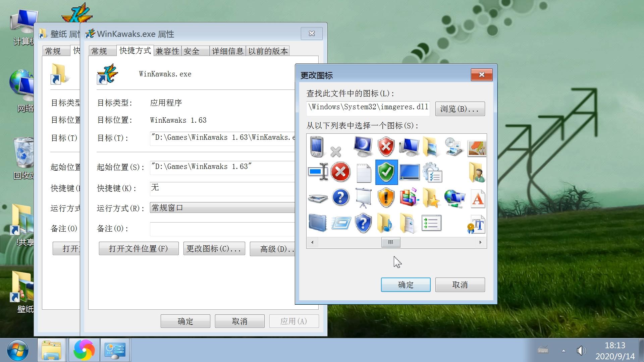Select the blue question mark help icon
Image resolution: width=644 pixels, height=362 pixels.
coord(340,197)
